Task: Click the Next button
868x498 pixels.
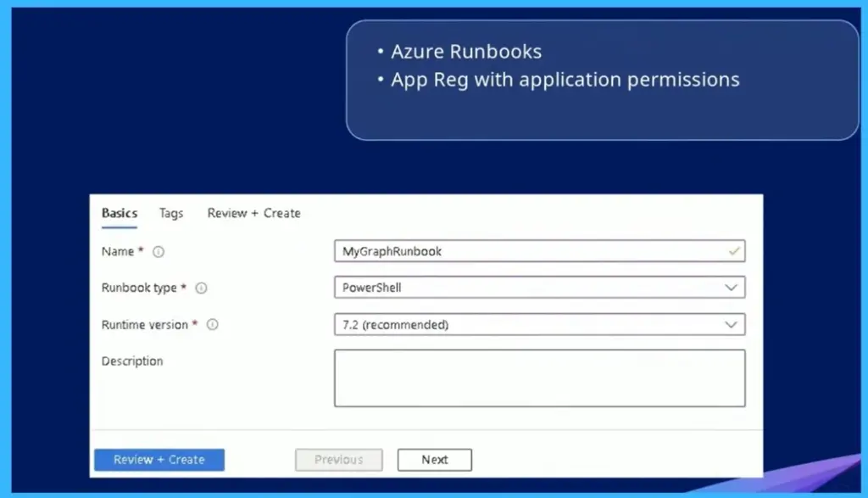Action: tap(434, 459)
